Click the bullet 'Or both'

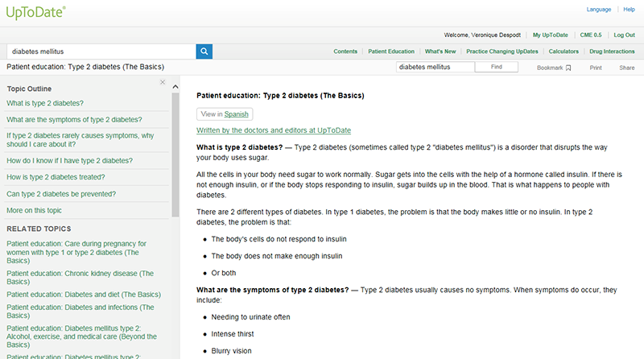coord(224,273)
